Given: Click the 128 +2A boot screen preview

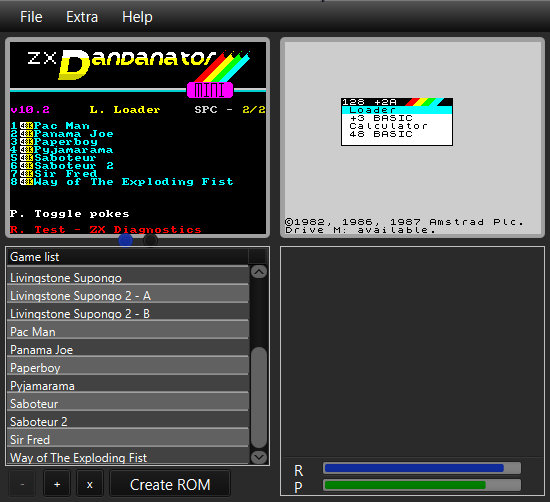Looking at the screenshot, I should point(412,138).
